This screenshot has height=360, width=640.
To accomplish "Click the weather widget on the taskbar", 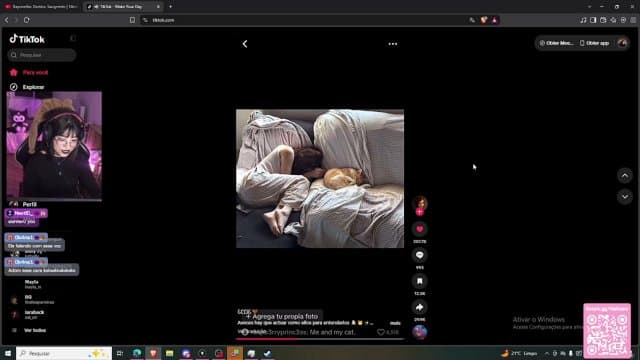I will pyautogui.click(x=520, y=353).
